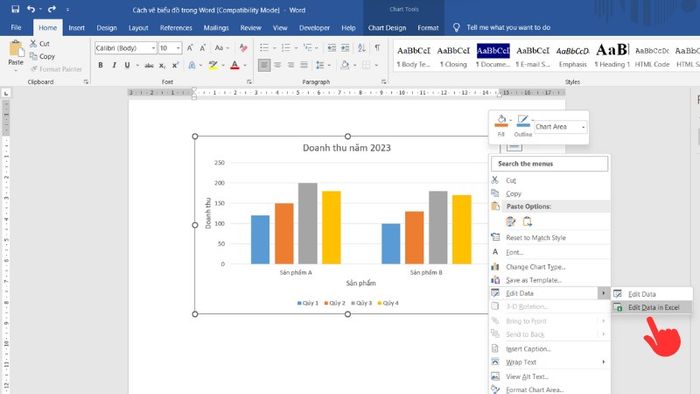Apply the Heading 1 style
This screenshot has height=394, width=700.
pos(612,56)
